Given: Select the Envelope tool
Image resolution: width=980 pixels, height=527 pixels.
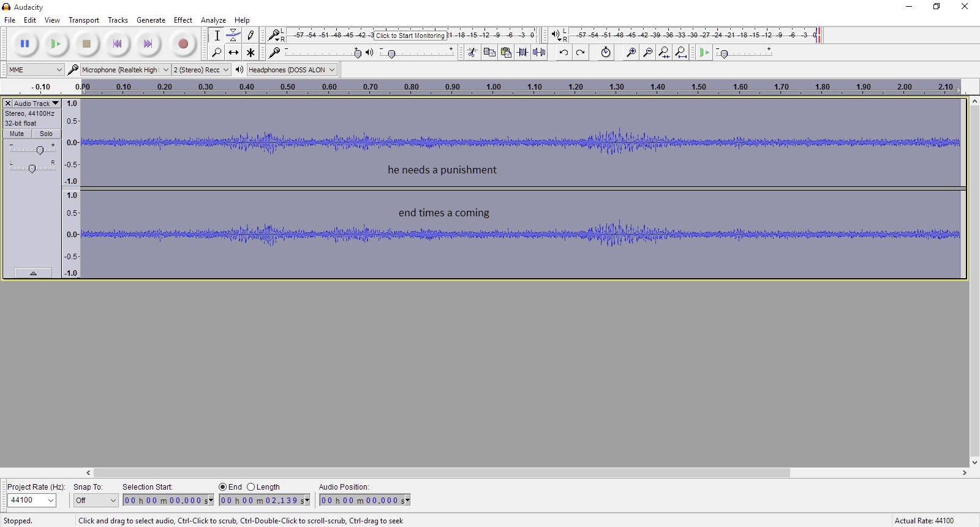Looking at the screenshot, I should click(x=233, y=36).
